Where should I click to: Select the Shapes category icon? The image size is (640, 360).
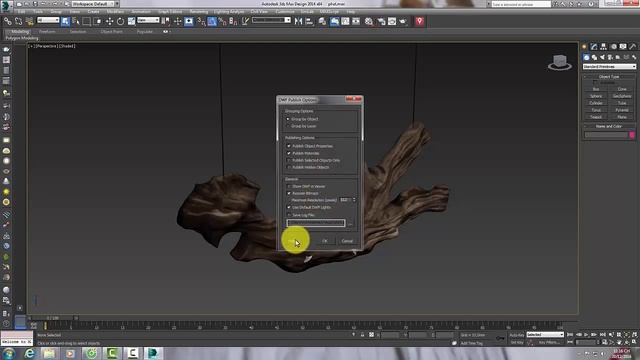pos(594,57)
